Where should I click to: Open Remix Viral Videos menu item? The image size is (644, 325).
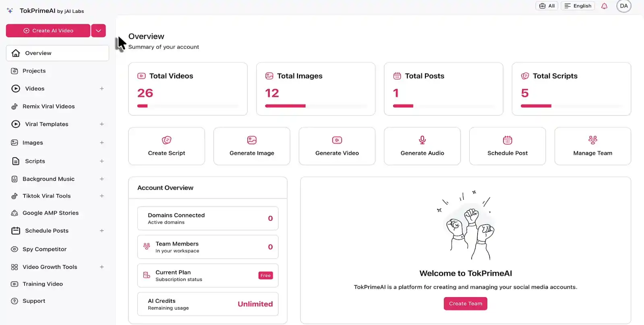coord(49,106)
